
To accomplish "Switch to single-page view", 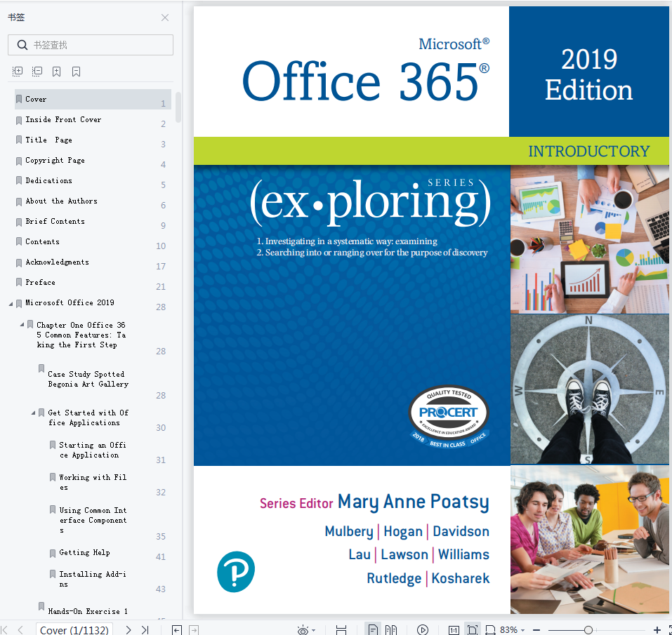I will 373,629.
